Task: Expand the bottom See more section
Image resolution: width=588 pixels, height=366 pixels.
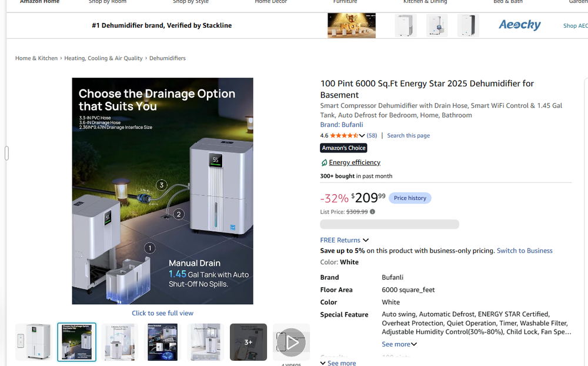Action: point(338,363)
